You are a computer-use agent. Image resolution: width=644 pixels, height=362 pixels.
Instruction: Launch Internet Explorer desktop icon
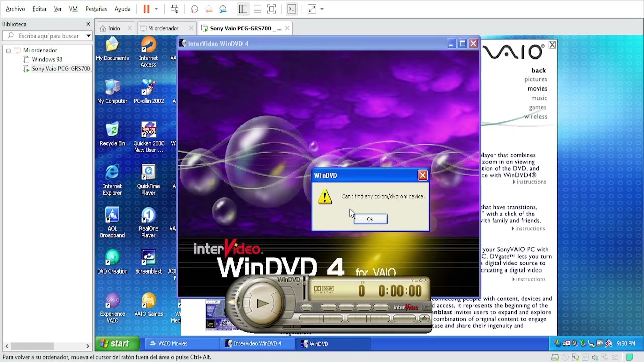point(112,180)
